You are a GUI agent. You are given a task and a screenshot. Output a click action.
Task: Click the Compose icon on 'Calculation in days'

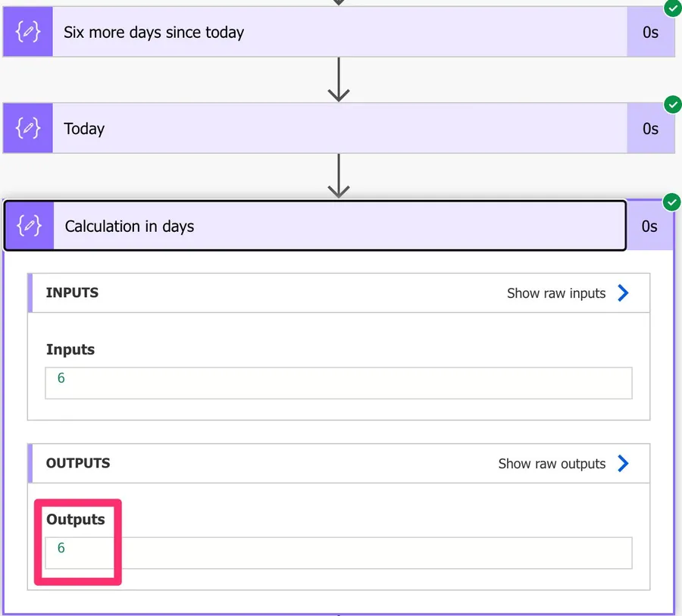(29, 226)
